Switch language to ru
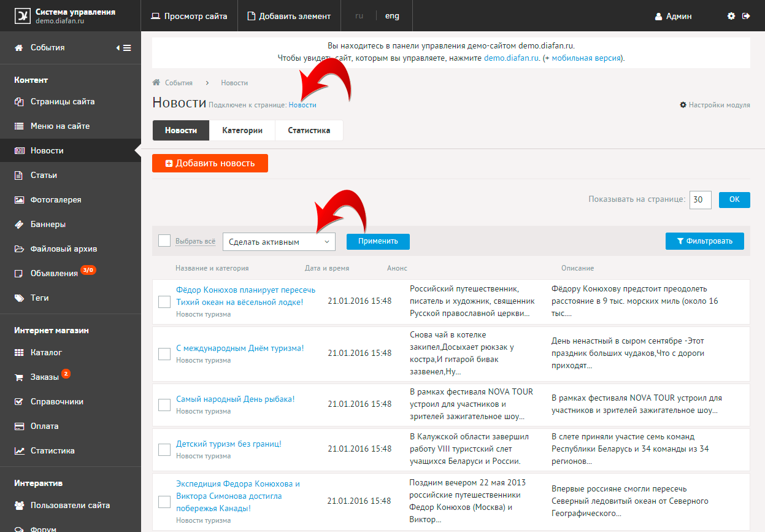 pos(359,16)
